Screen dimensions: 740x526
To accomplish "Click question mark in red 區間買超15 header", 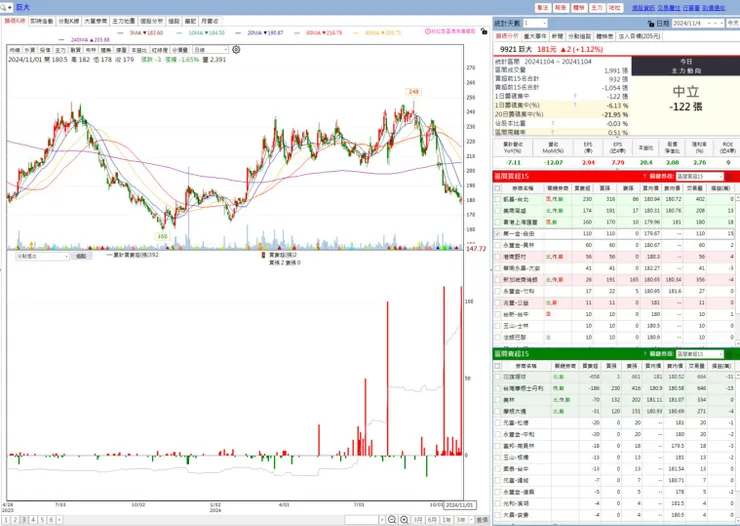I will pyautogui.click(x=644, y=176).
